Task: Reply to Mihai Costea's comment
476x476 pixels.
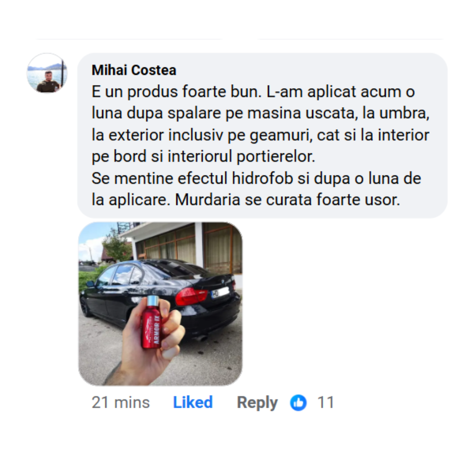Action: click(257, 403)
